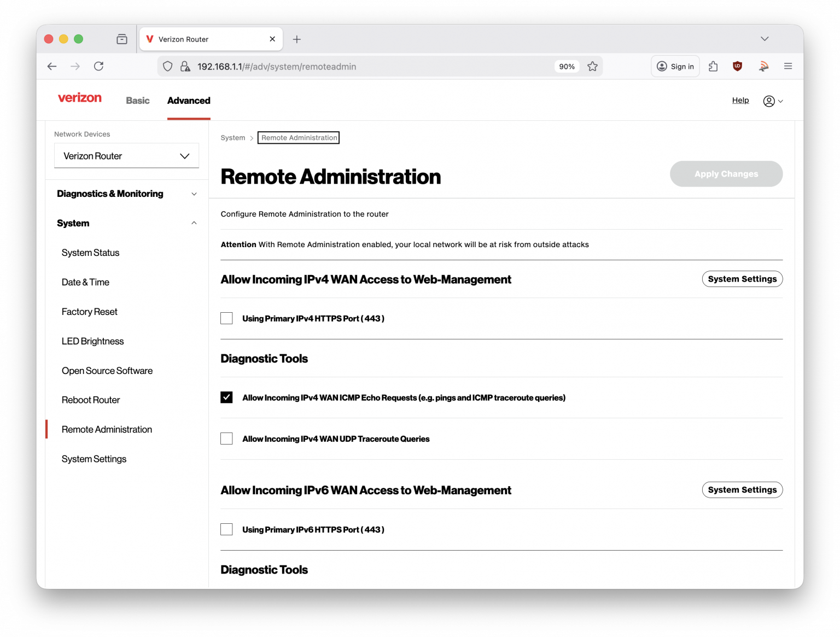
Task: Open the uBlock Origin shield extension
Action: tap(737, 66)
